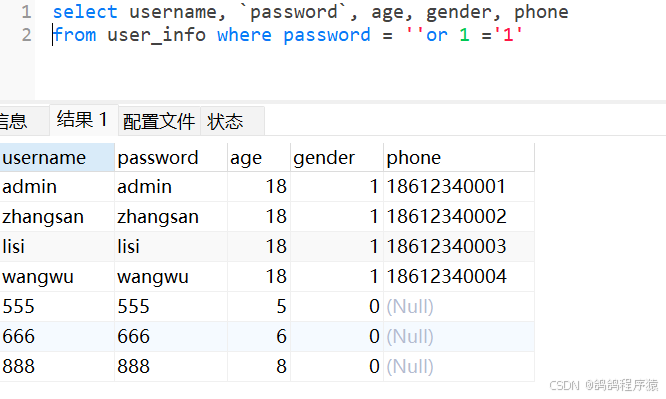The image size is (666, 399).
Task: Sort by the username column header
Action: tap(57, 158)
